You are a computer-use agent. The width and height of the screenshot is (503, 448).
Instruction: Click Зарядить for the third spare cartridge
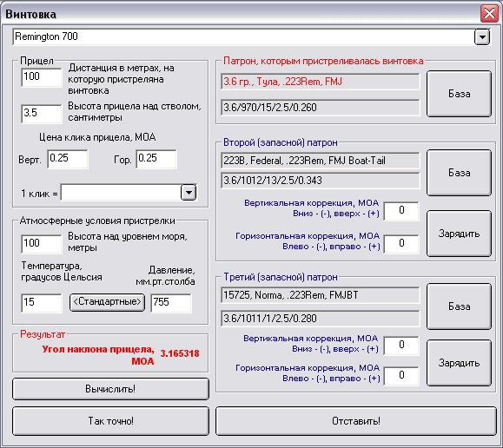459,363
